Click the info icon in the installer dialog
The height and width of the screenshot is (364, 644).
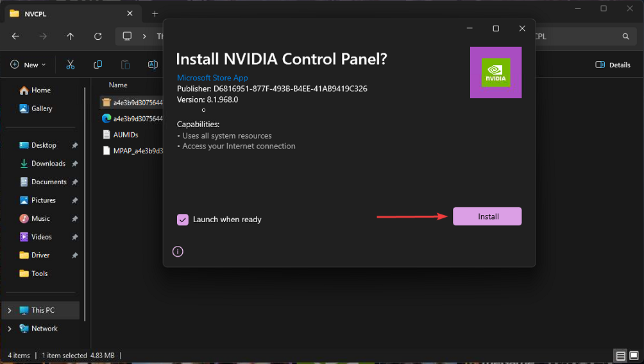178,252
